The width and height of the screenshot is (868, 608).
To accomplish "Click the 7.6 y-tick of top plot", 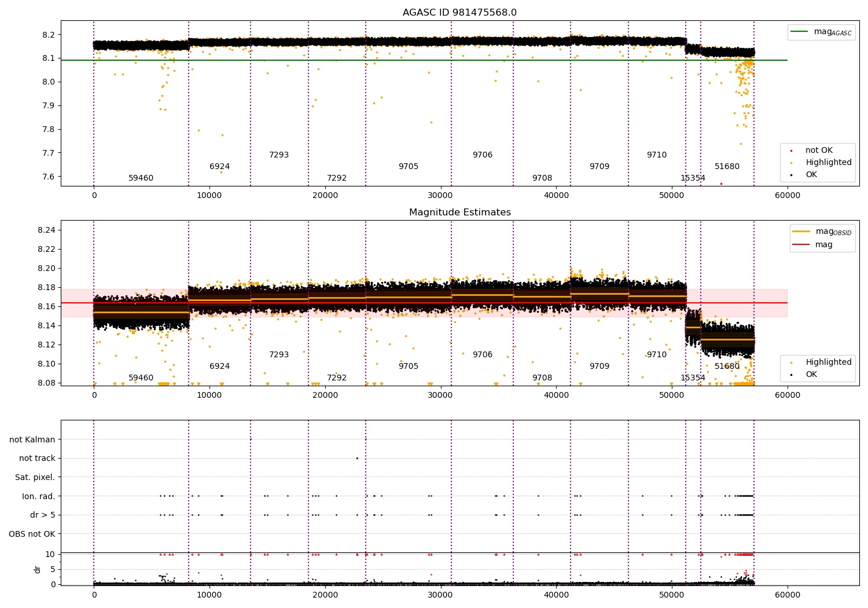I will click(x=49, y=177).
